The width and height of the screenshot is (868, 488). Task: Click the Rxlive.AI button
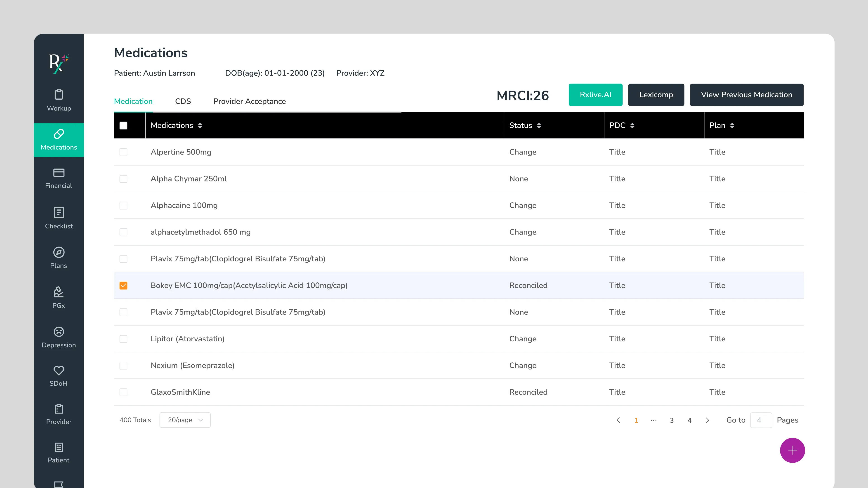[595, 95]
